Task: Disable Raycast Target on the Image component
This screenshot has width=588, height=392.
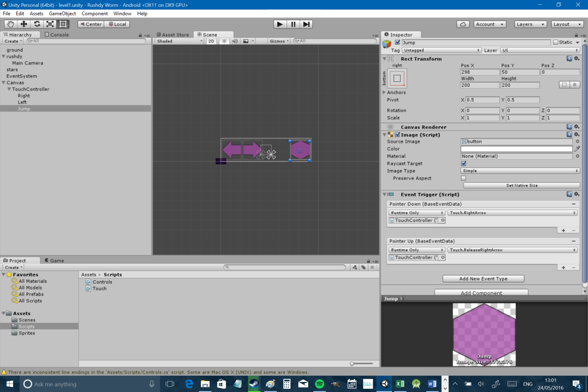Action: [x=464, y=163]
